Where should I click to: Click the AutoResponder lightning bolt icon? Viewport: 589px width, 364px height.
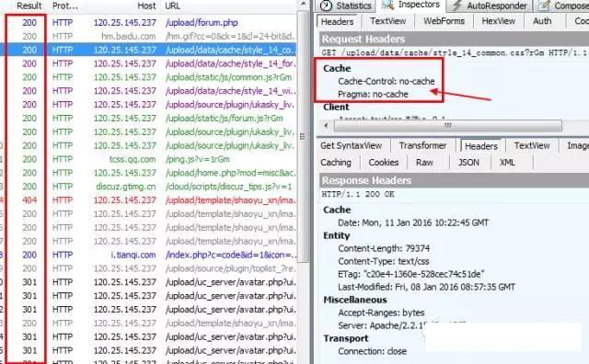point(456,6)
